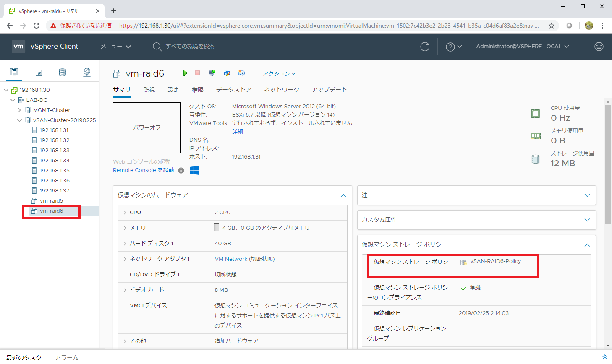Collapse vSAN-Cluster-20190225 node
Viewport: 612px width, 364px height.
click(x=19, y=120)
